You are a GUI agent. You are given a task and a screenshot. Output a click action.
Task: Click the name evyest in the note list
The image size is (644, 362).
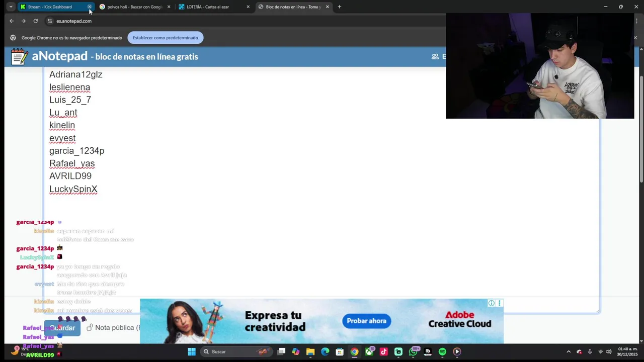click(62, 138)
